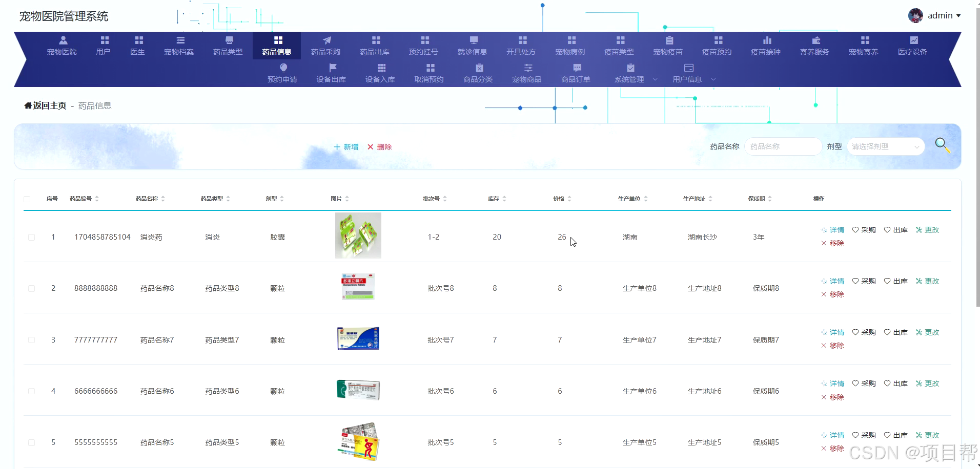The image size is (980, 469).
Task: Open the 设备入库 grid icon
Action: [x=381, y=68]
